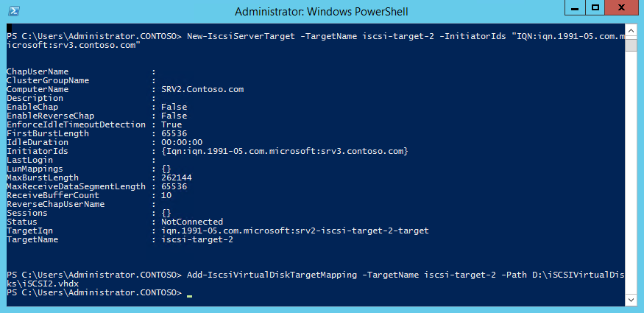Click the MaxBurstLength value 262144

[x=171, y=177]
